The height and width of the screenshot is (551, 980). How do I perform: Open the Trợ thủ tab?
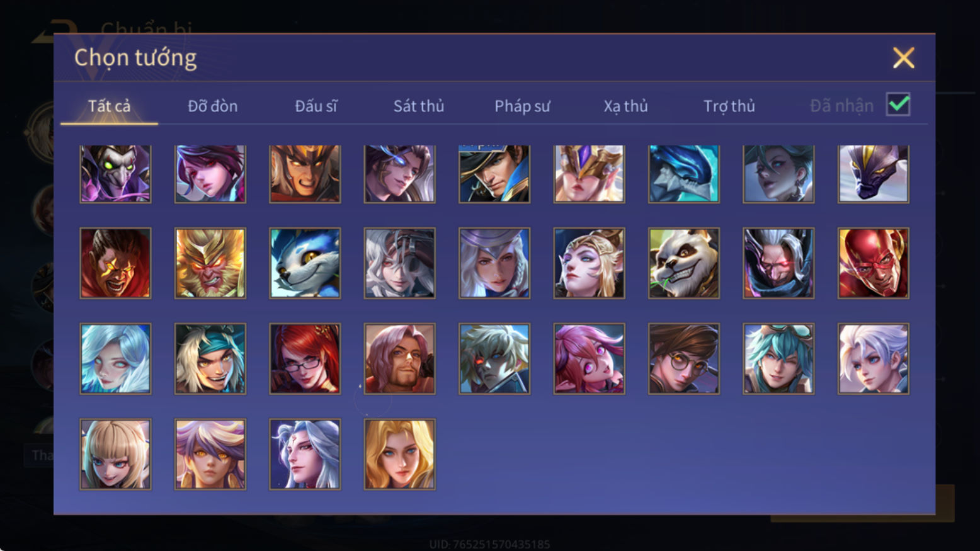coord(729,106)
